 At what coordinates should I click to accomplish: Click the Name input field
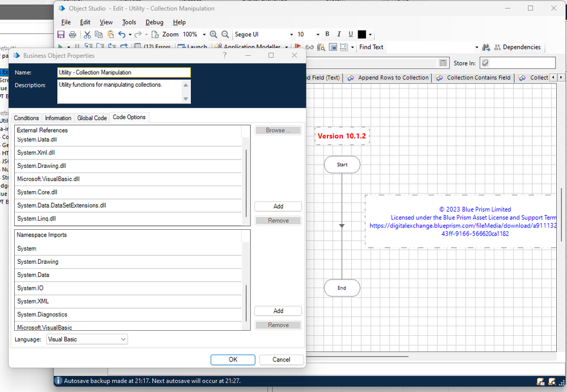point(124,73)
